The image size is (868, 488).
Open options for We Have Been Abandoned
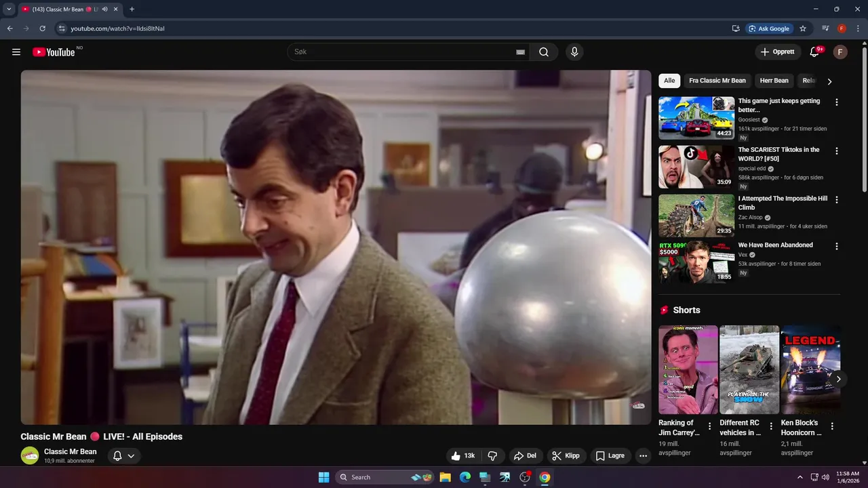pos(836,247)
